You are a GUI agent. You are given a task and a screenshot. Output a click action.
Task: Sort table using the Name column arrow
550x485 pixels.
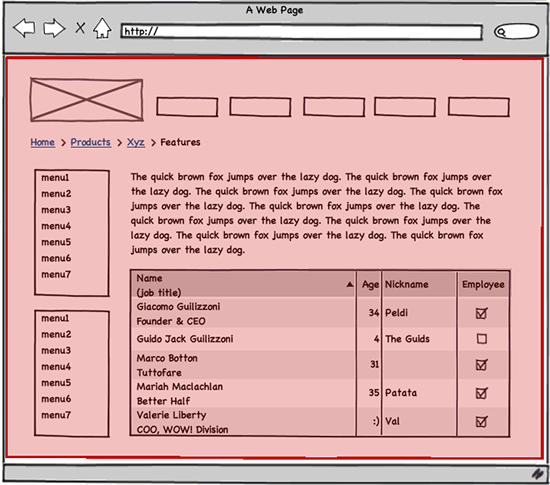click(350, 284)
